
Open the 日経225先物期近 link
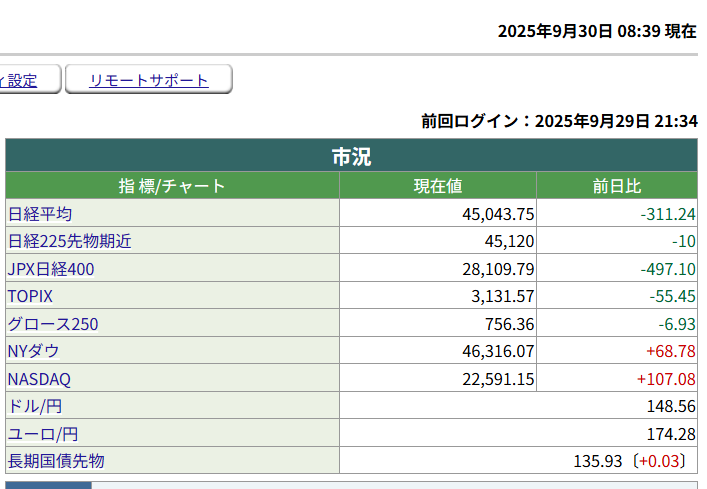(69, 241)
